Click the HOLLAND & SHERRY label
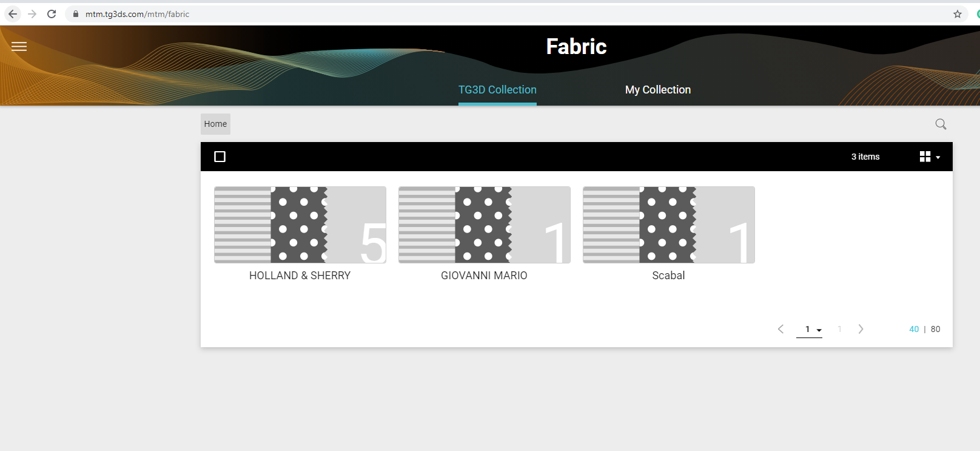 pyautogui.click(x=300, y=276)
